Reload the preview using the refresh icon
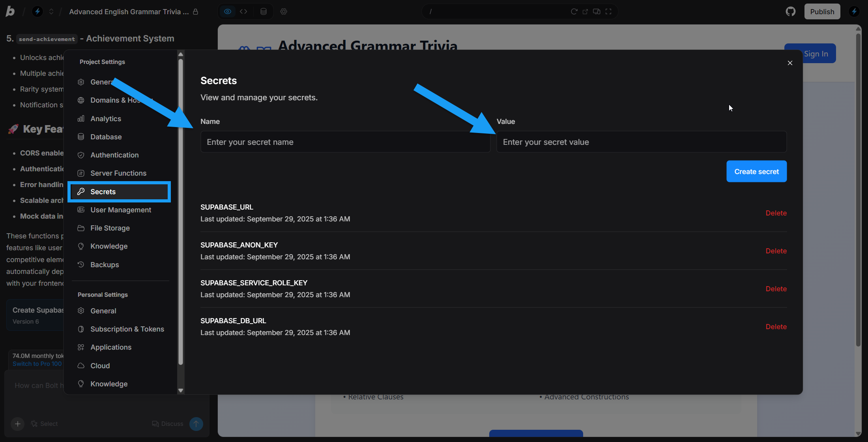 (x=574, y=11)
